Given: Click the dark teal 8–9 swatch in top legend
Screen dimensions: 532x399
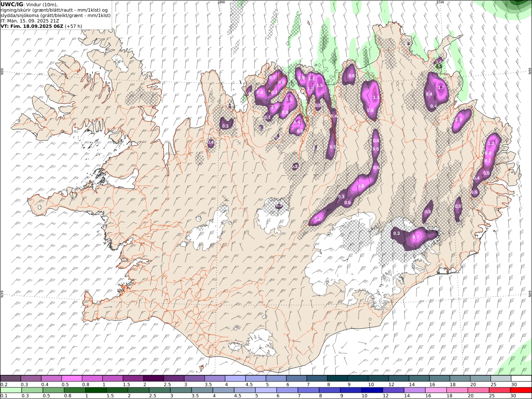Looking at the screenshot, I should (x=337, y=378).
